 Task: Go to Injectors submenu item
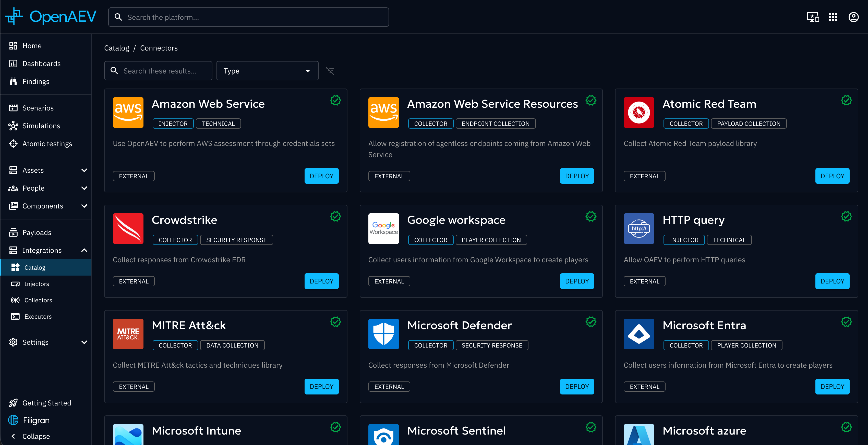[x=37, y=284]
